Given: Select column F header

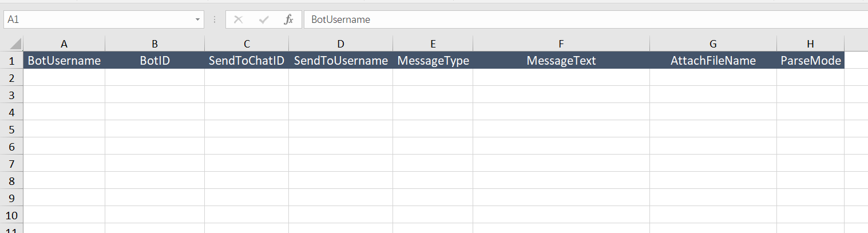Looking at the screenshot, I should click(x=561, y=44).
